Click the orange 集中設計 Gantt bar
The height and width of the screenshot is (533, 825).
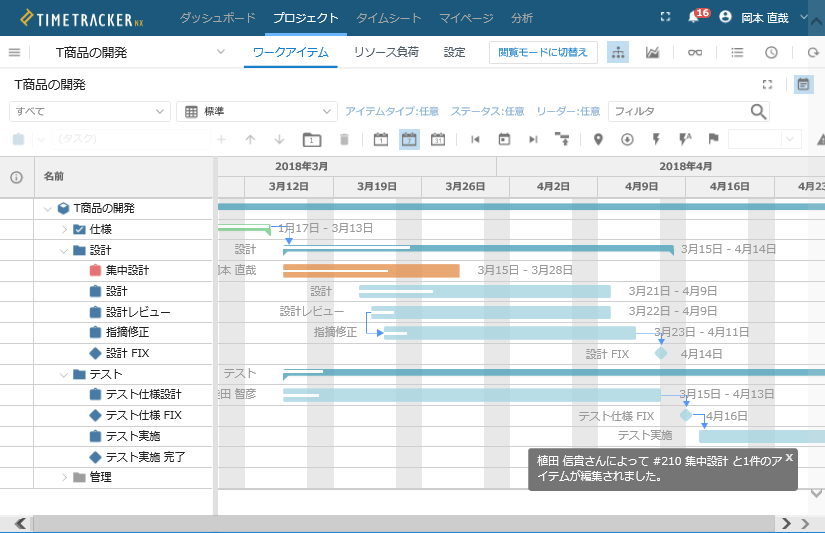371,270
